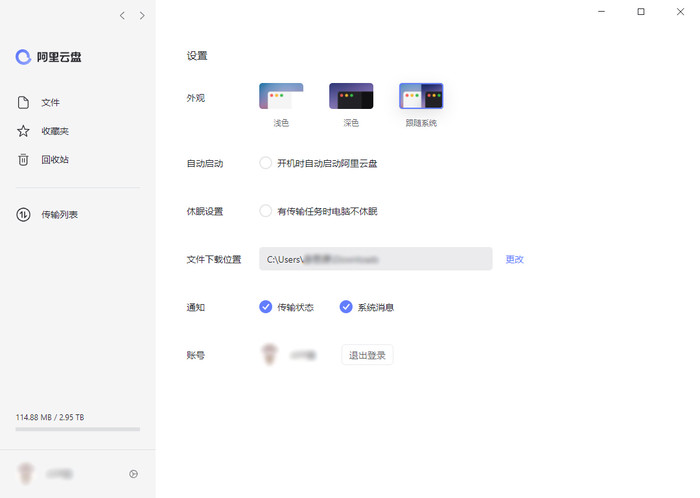
Task: Enable 开机时自动启动阿里云盘 option
Action: (x=266, y=163)
